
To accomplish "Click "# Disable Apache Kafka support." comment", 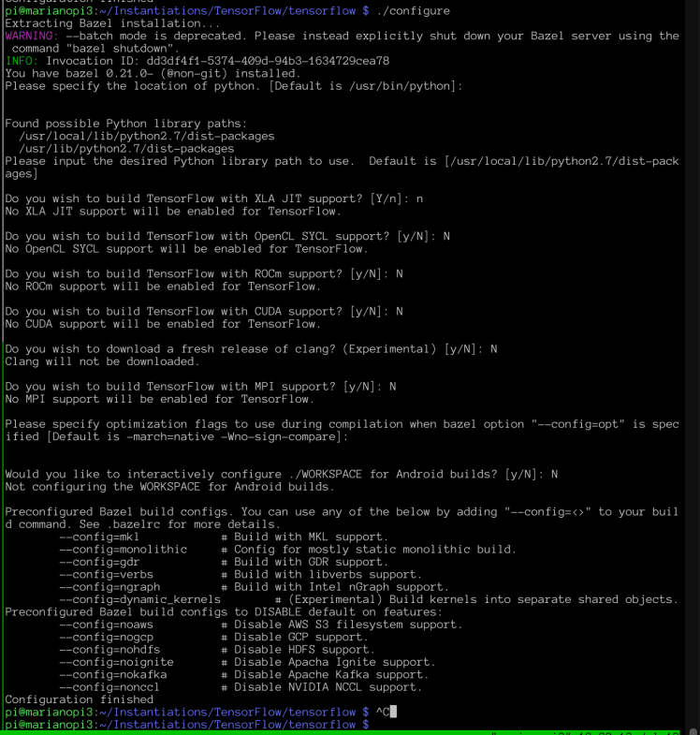I will point(325,675).
